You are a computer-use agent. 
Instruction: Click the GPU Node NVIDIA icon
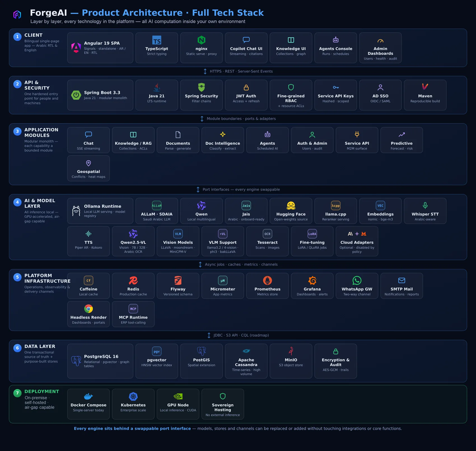pos(178,396)
